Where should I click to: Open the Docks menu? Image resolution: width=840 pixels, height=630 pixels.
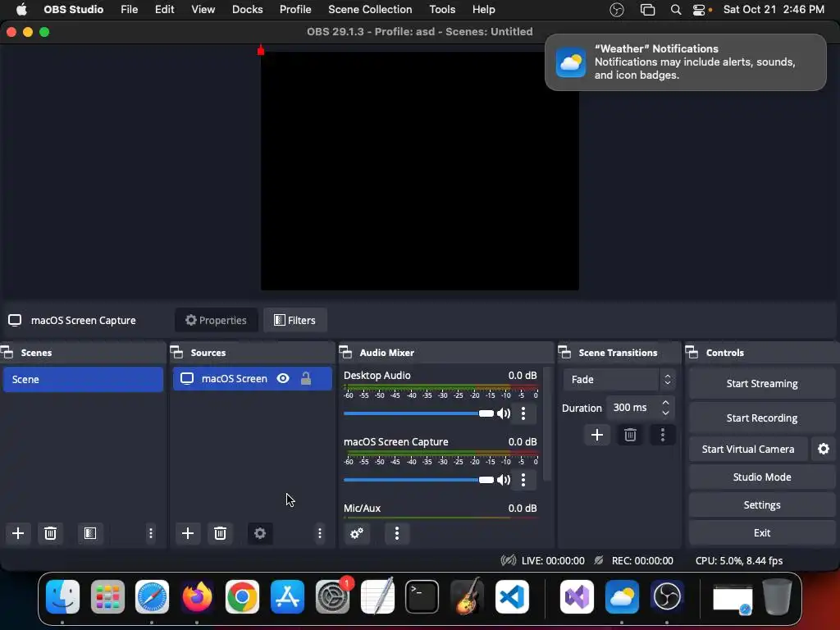[x=247, y=10]
